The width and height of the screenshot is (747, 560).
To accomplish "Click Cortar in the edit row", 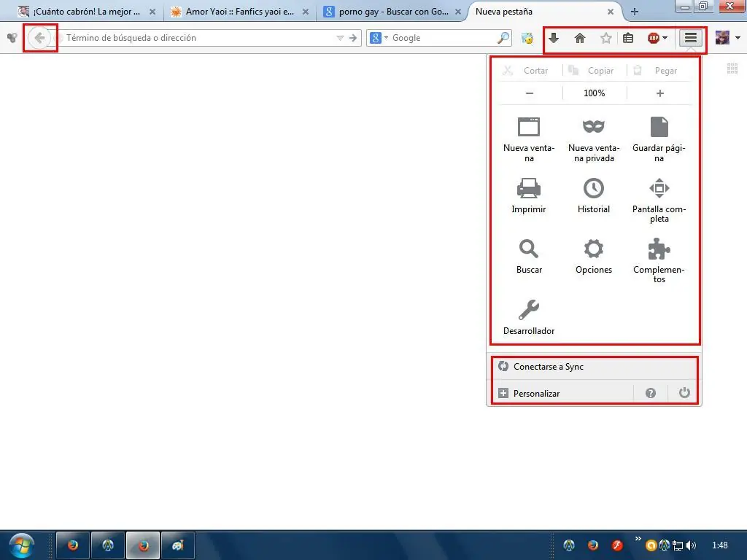I will coord(530,71).
